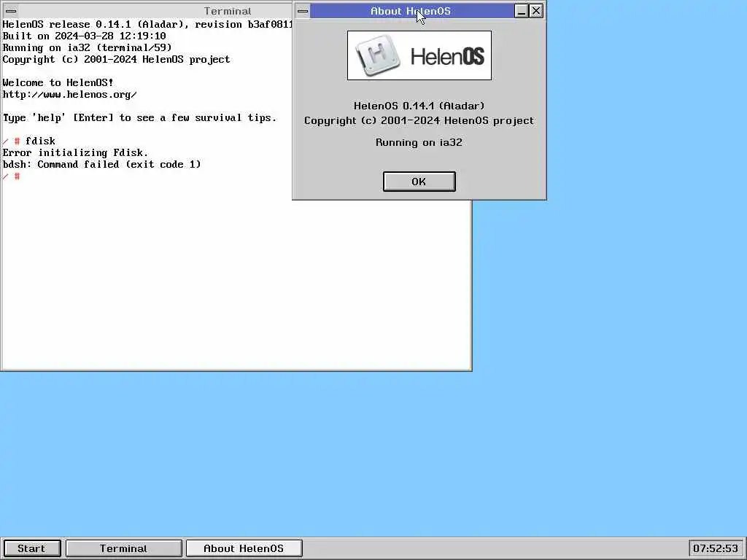Screen dimensions: 747x560
Task: Click the 'HelenOS 0.14.1 (Aladar)' label
Action: tap(419, 106)
